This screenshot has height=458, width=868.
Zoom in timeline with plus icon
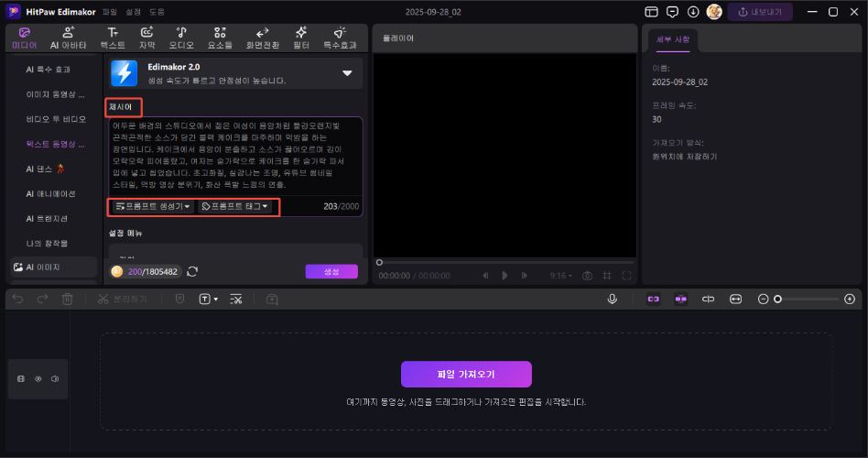coord(850,299)
